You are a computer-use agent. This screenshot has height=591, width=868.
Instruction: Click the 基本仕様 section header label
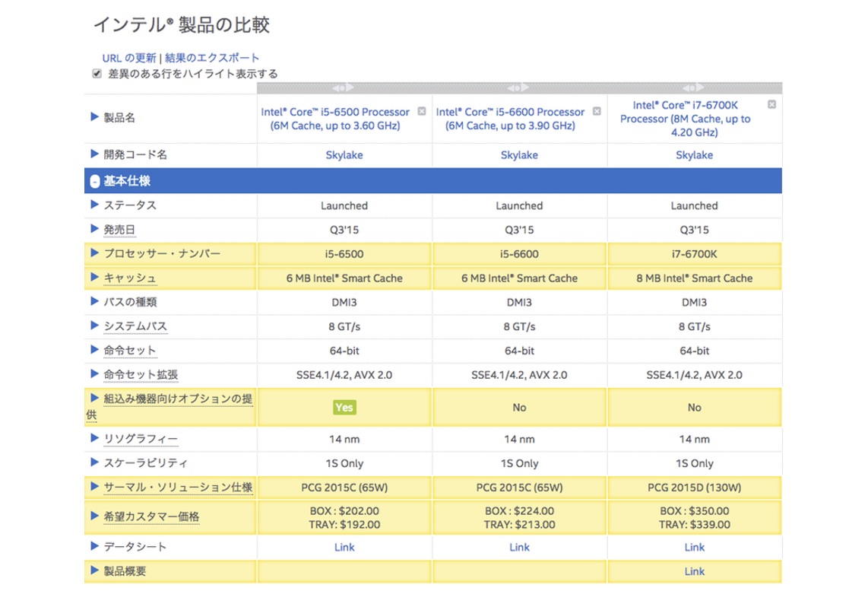128,181
